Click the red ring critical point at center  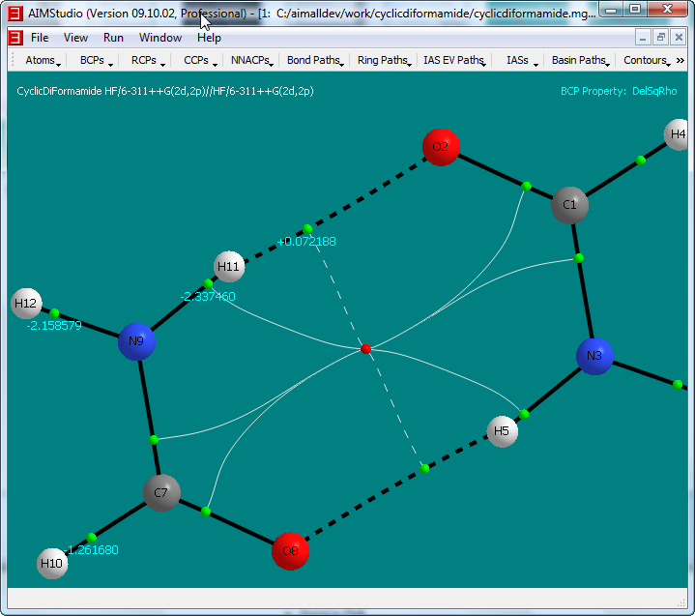pos(365,348)
